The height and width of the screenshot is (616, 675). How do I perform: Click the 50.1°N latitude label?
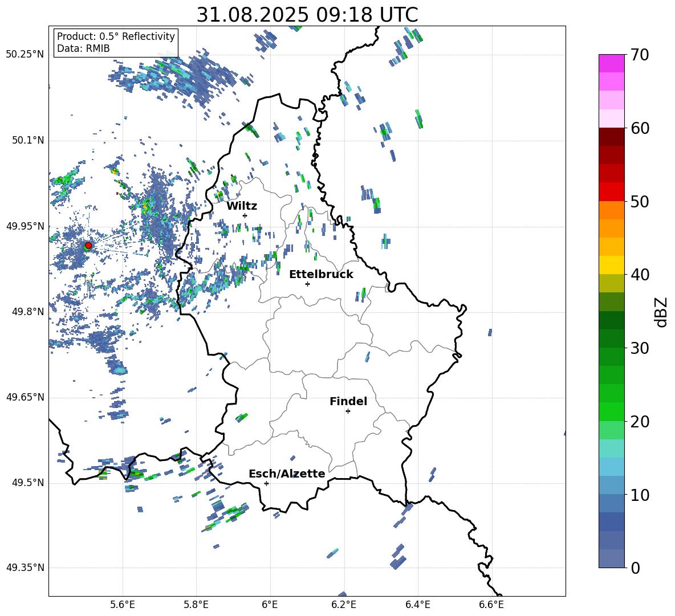coord(28,141)
